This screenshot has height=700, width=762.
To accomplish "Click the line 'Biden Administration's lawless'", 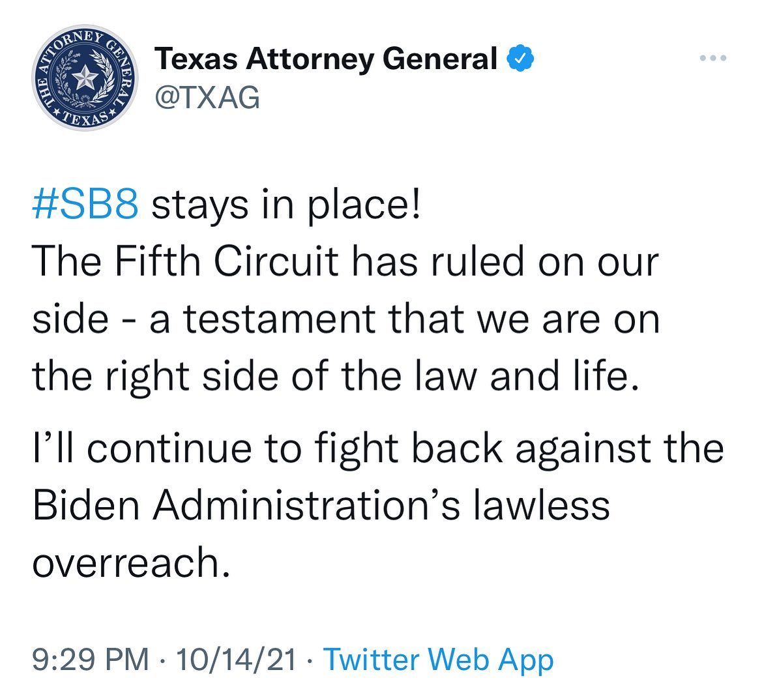I will click(321, 505).
